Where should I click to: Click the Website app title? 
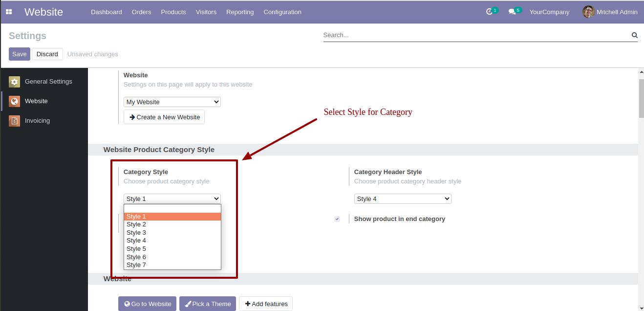click(x=43, y=12)
